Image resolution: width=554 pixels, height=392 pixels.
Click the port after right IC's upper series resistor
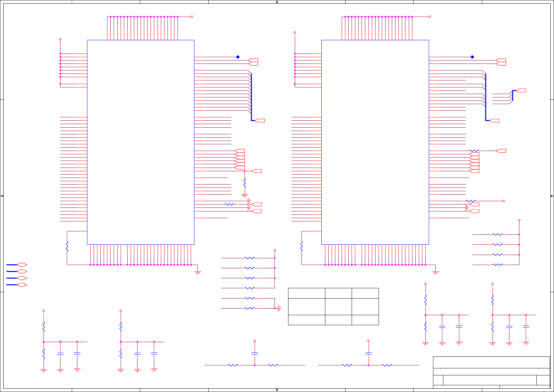click(x=501, y=151)
